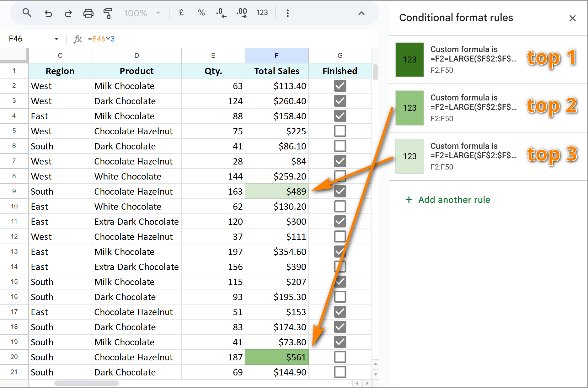Click the light green top 3 rule swatch
This screenshot has width=588, height=388.
pyautogui.click(x=409, y=156)
